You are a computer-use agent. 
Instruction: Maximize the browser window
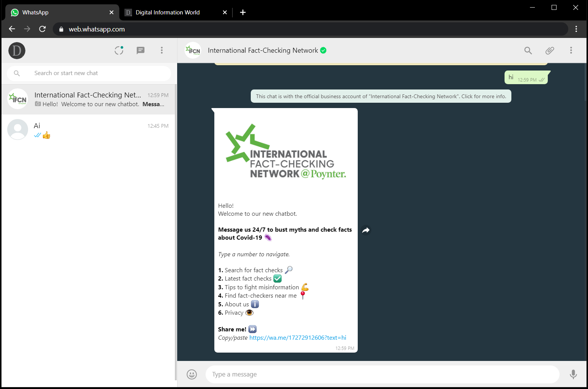tap(554, 8)
